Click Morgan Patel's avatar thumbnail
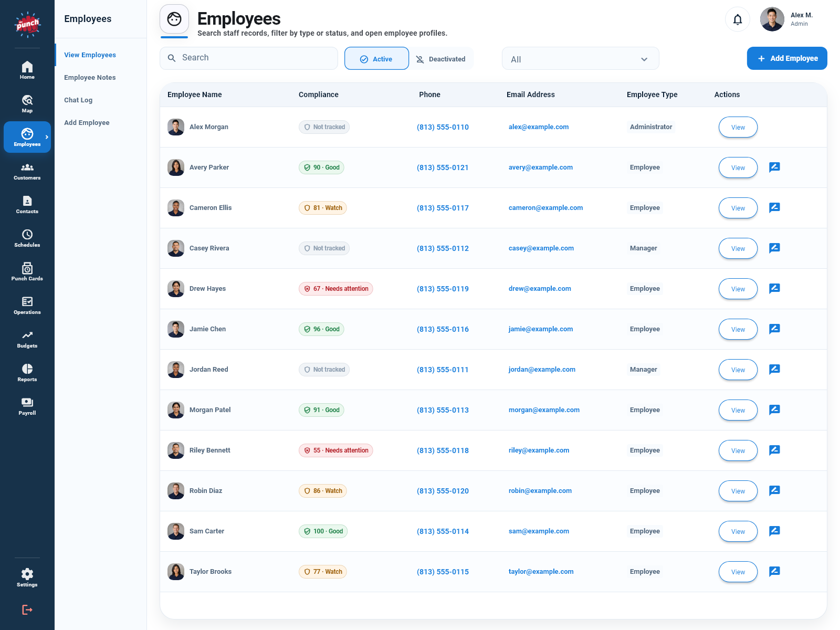The height and width of the screenshot is (630, 840). (176, 410)
